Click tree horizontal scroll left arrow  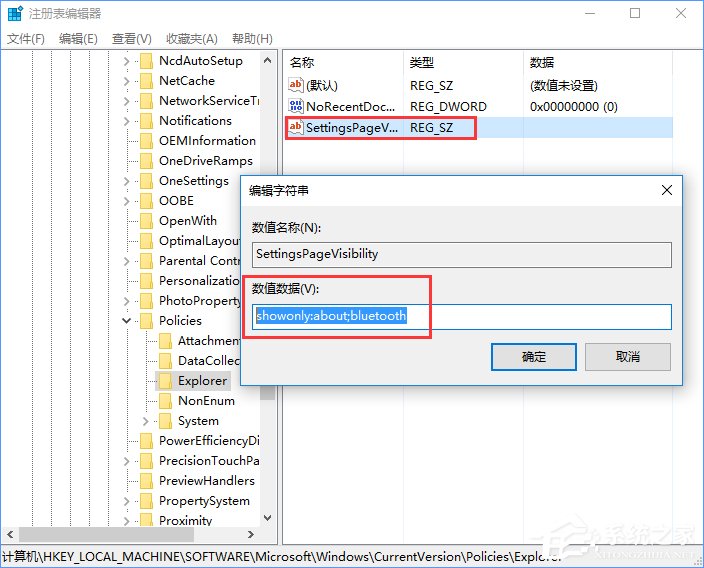coord(10,534)
